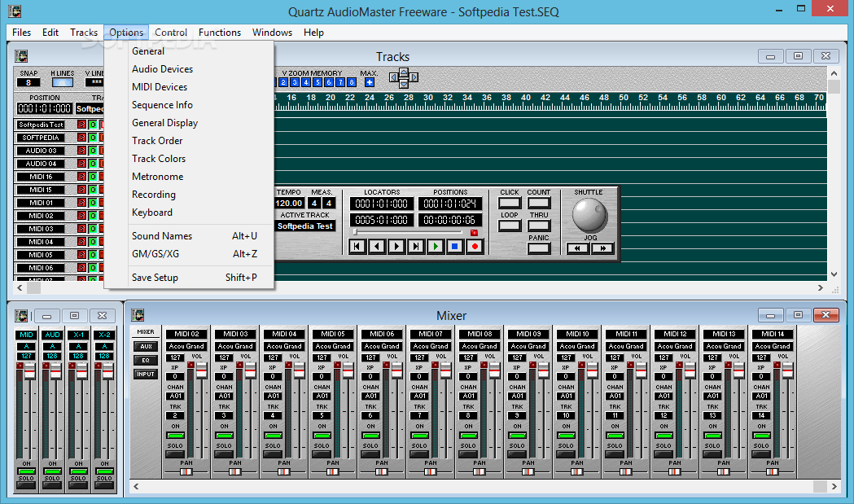Click the PAN slider on MIDI 06

coord(382,471)
